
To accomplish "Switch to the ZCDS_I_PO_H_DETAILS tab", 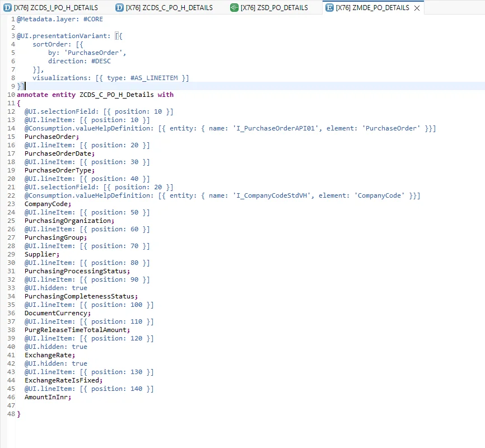I will tap(50, 8).
